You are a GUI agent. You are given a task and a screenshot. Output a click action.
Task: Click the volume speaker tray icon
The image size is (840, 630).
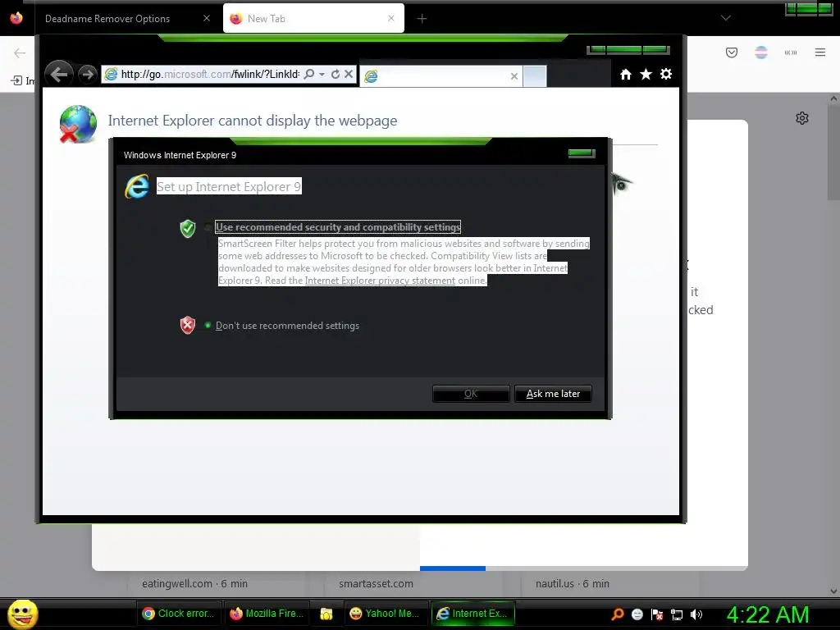696,614
